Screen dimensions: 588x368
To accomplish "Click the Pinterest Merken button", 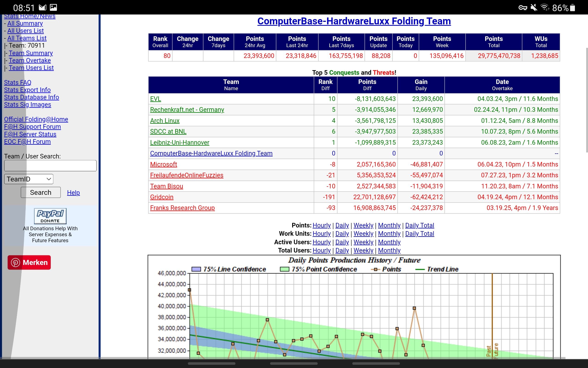I will [x=29, y=262].
